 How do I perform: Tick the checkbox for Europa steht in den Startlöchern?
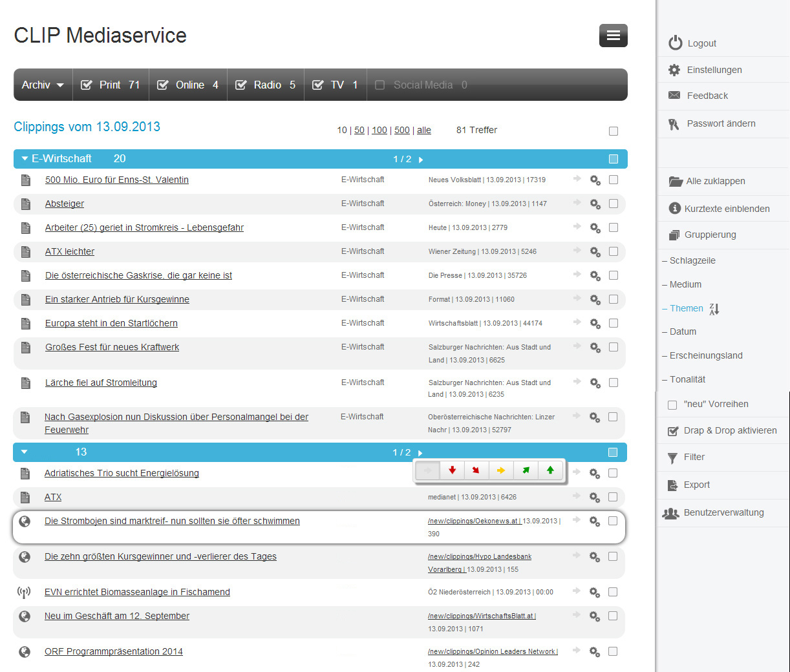[613, 323]
